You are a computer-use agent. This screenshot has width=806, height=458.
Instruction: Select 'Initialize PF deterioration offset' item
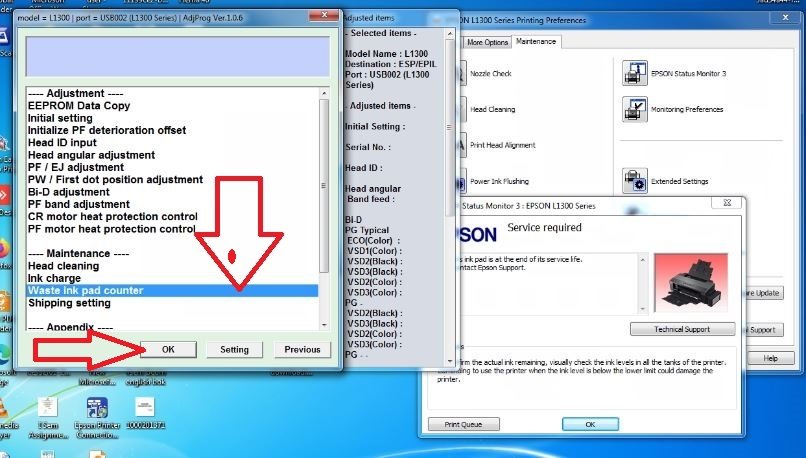point(107,131)
